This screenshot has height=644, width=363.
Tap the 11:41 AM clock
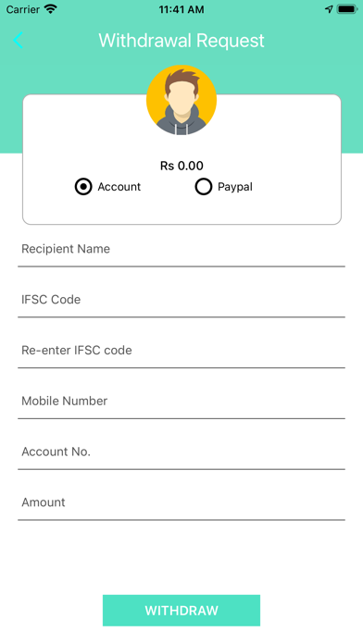(181, 9)
